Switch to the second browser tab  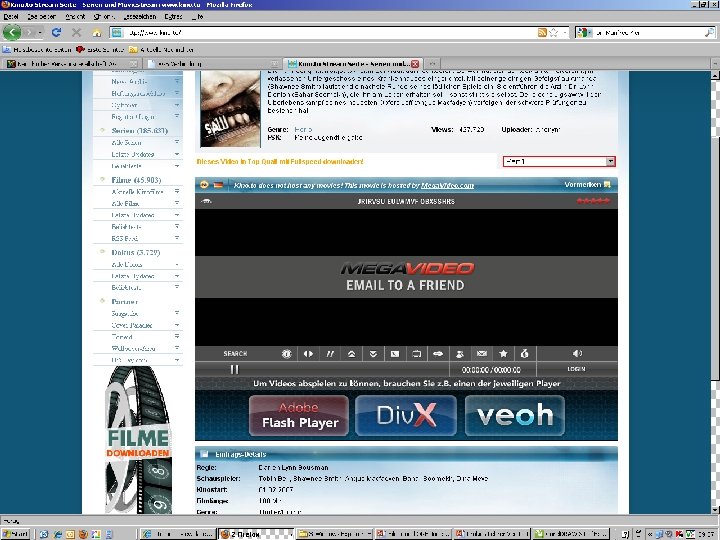[213, 64]
